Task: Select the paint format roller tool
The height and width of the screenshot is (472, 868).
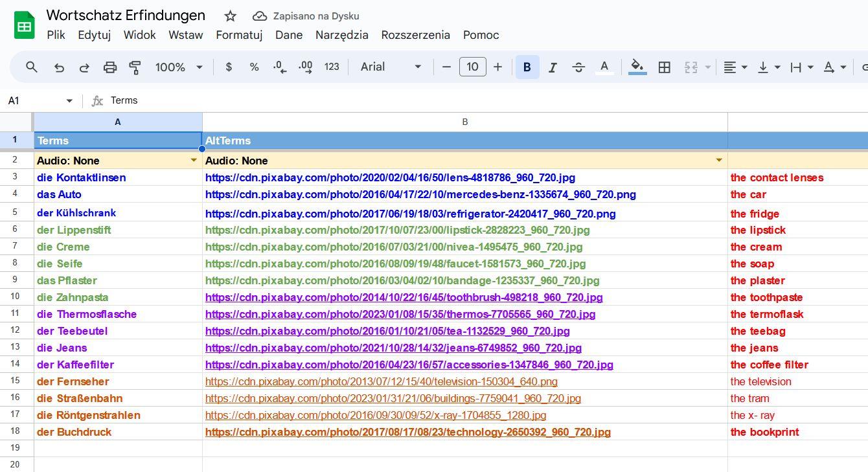Action: [x=135, y=67]
